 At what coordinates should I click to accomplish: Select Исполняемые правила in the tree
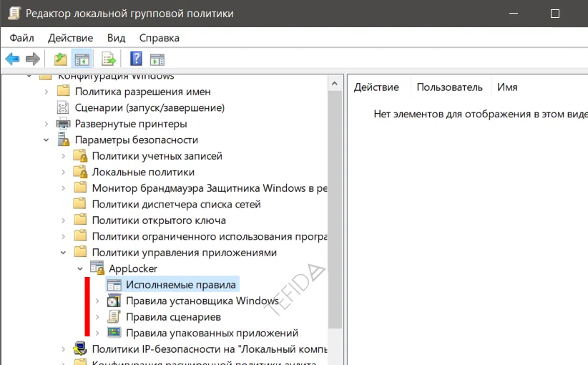[x=181, y=285]
